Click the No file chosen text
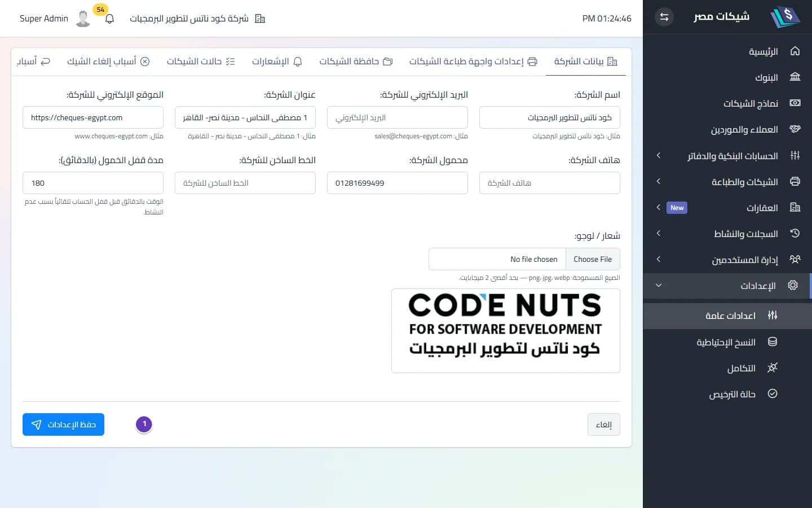Viewport: 812px width, 508px height. click(x=533, y=259)
